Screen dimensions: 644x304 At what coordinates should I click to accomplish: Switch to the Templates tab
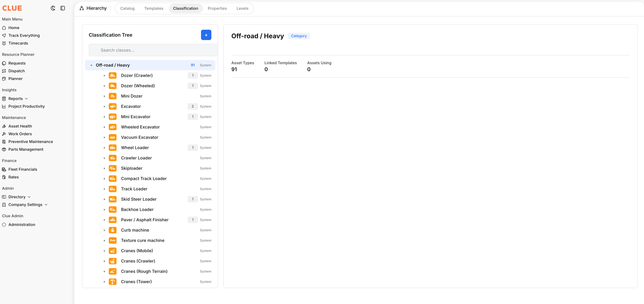click(154, 8)
